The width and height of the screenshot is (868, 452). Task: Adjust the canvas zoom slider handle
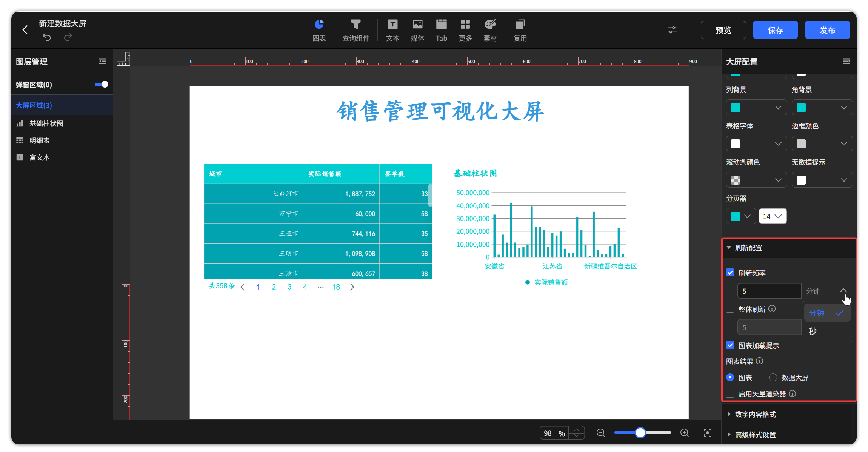click(x=640, y=433)
